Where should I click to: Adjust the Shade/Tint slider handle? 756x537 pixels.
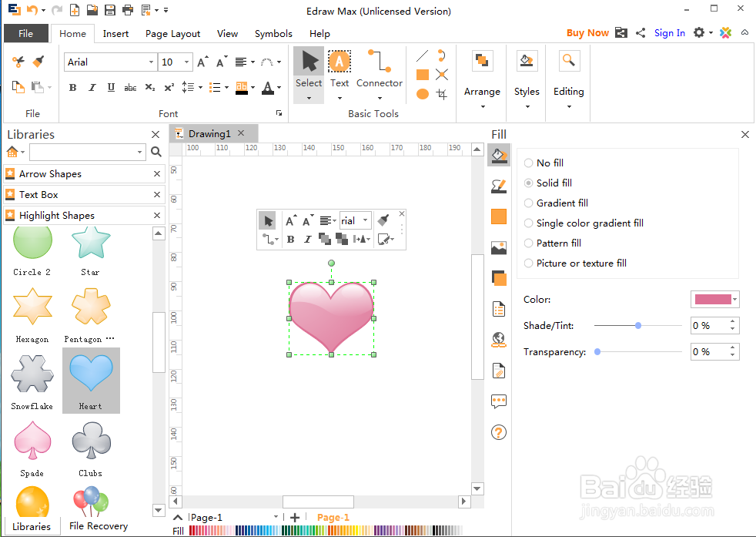(x=638, y=326)
